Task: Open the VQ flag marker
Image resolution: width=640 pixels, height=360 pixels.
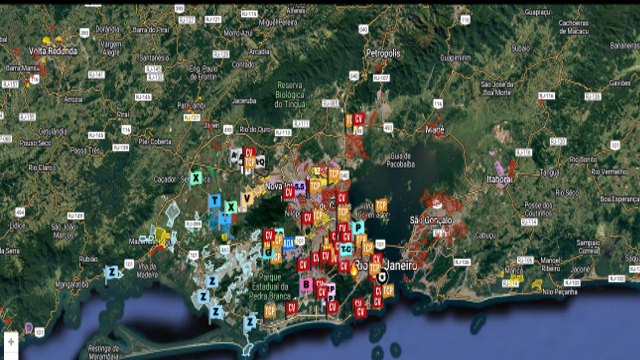Action: tap(260, 162)
